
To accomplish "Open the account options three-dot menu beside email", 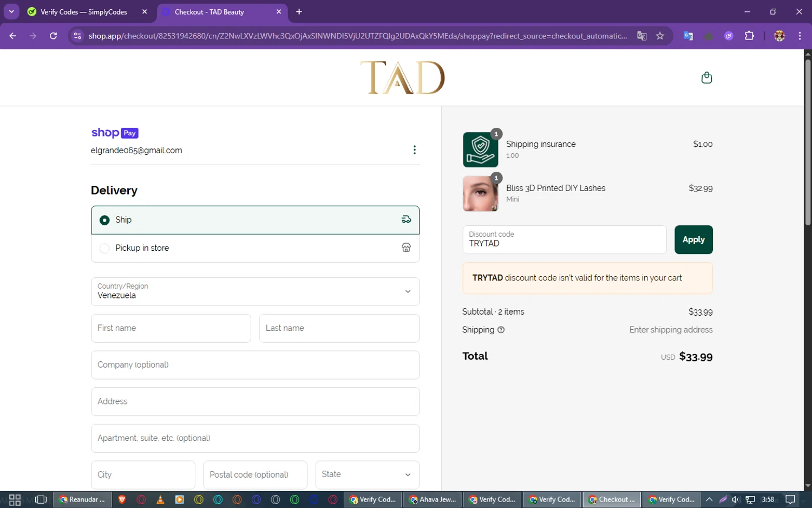I will 415,150.
